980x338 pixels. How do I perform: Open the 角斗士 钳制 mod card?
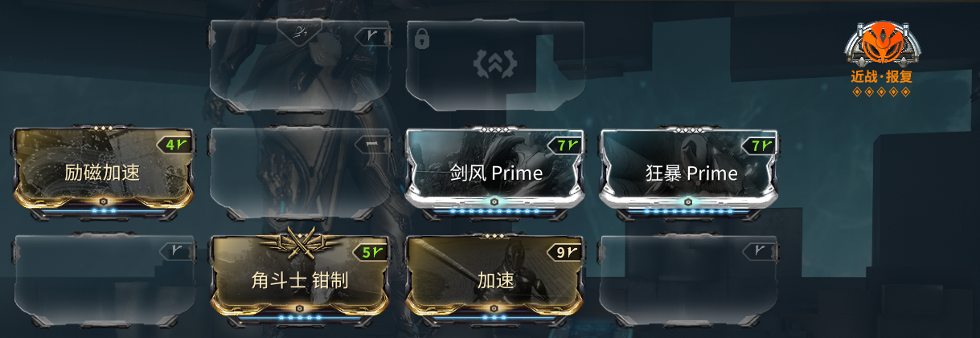click(299, 279)
